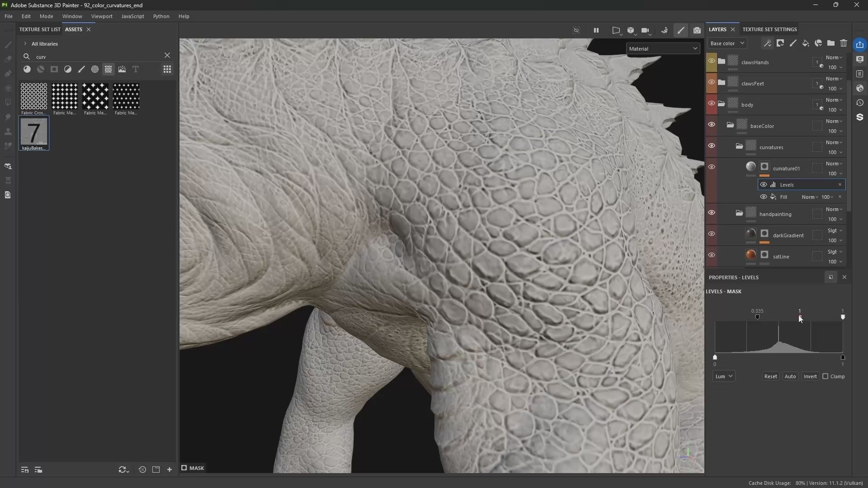Open the Material viewport mode dropdown
This screenshot has width=868, height=488.
[663, 49]
